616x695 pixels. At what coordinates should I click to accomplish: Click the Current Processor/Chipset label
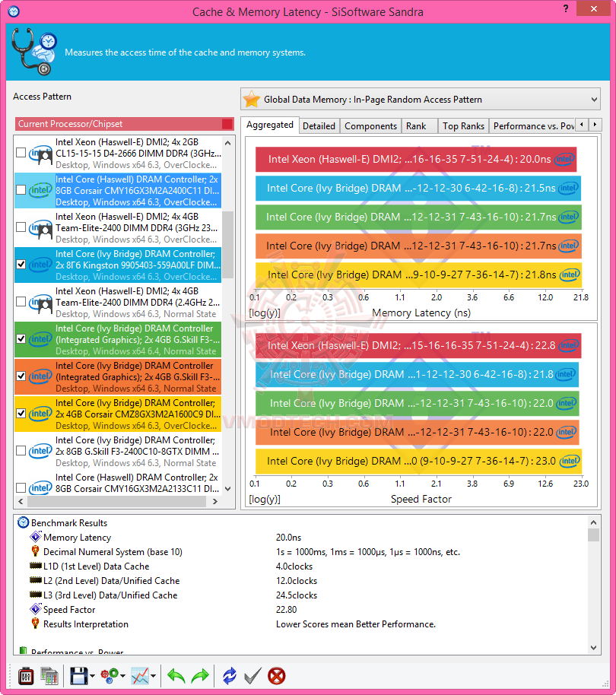pyautogui.click(x=70, y=124)
